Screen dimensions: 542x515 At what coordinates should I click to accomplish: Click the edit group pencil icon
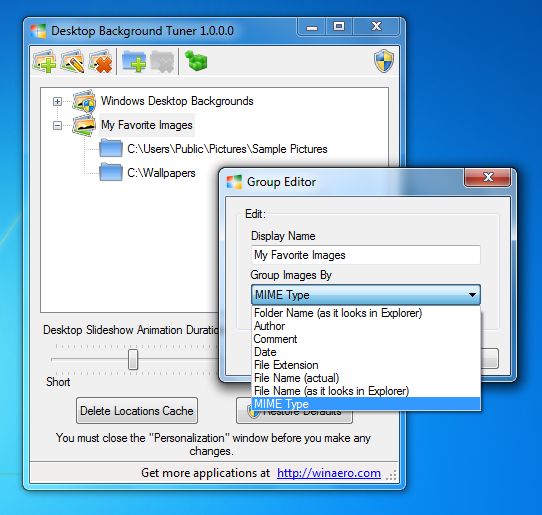tap(73, 62)
